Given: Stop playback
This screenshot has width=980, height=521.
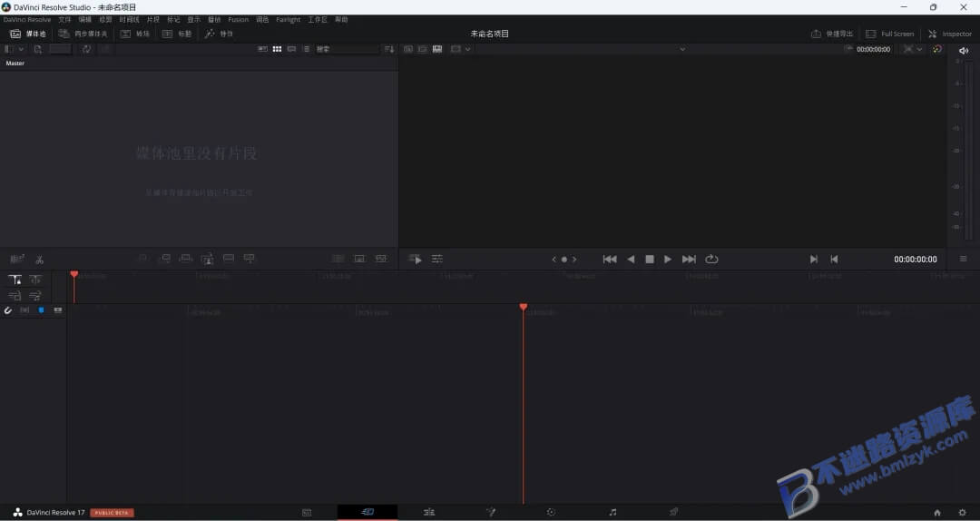Looking at the screenshot, I should tap(650, 259).
